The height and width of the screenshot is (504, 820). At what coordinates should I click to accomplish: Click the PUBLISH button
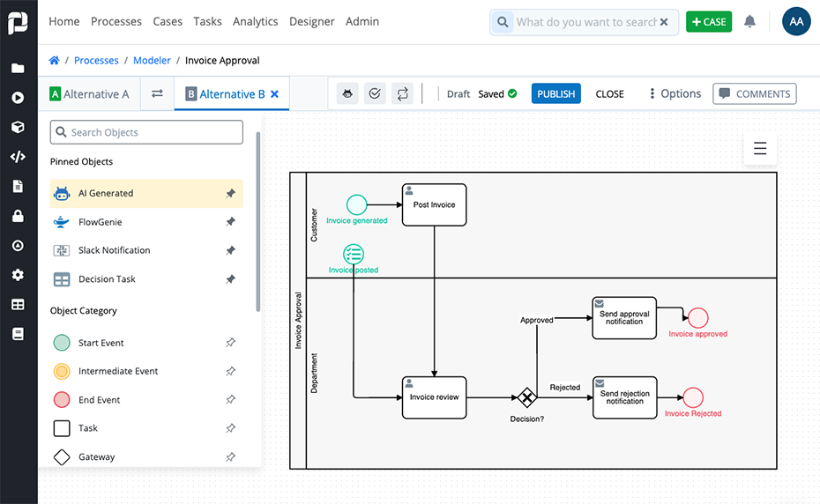point(555,93)
